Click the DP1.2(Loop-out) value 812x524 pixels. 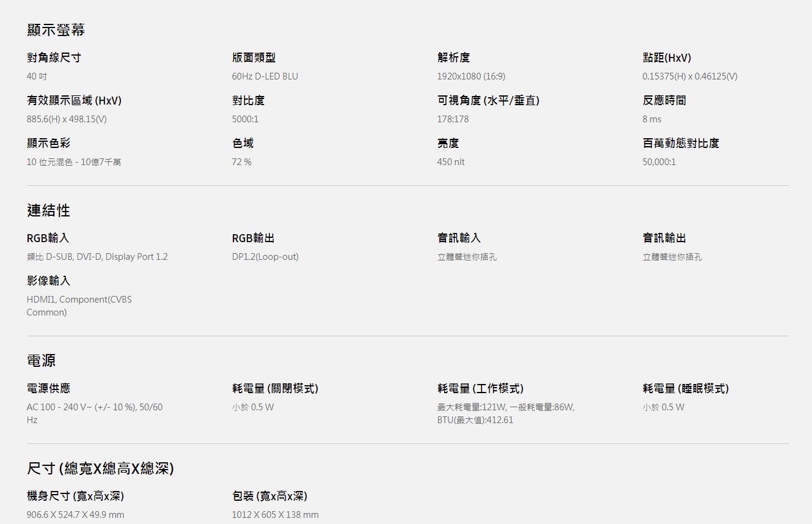tap(265, 257)
